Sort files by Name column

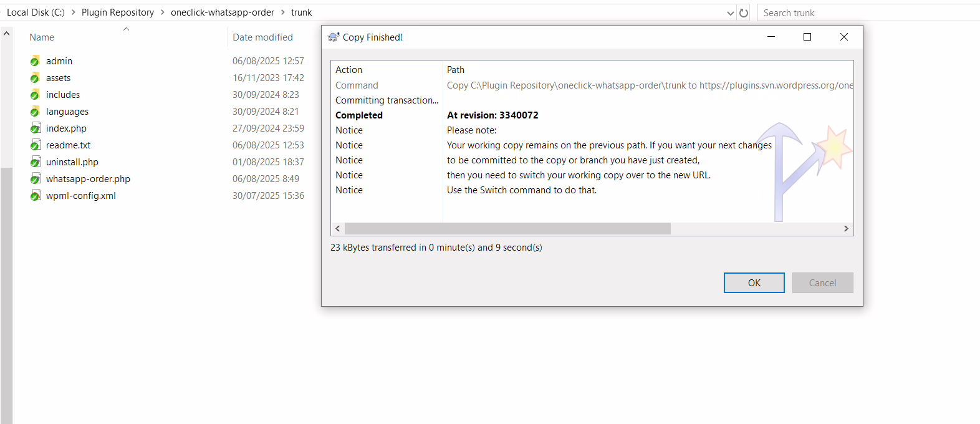pyautogui.click(x=42, y=37)
